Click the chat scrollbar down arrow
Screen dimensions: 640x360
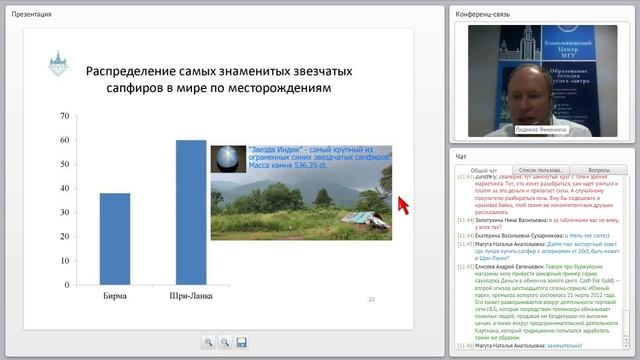pyautogui.click(x=626, y=346)
